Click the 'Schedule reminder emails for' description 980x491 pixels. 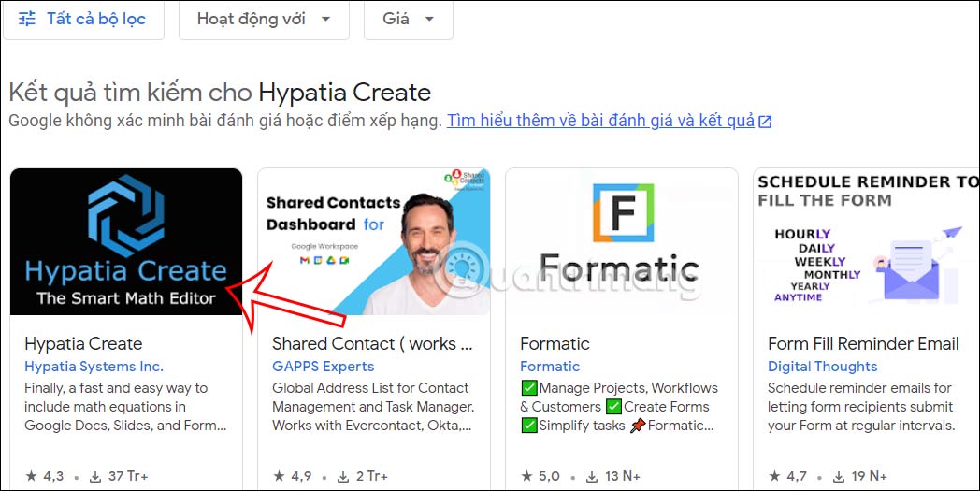pos(861,407)
